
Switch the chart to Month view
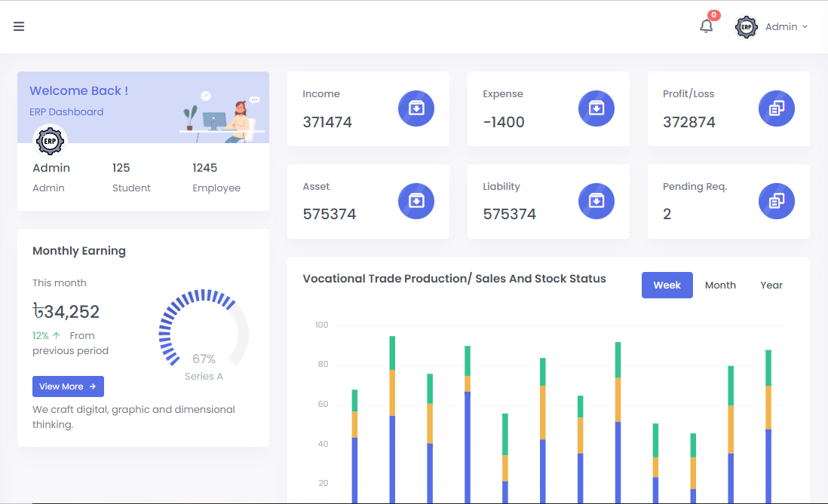pyautogui.click(x=720, y=285)
